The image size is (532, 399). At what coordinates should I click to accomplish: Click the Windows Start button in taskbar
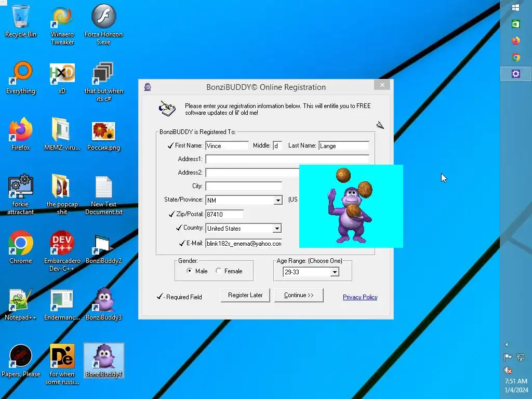point(516,7)
